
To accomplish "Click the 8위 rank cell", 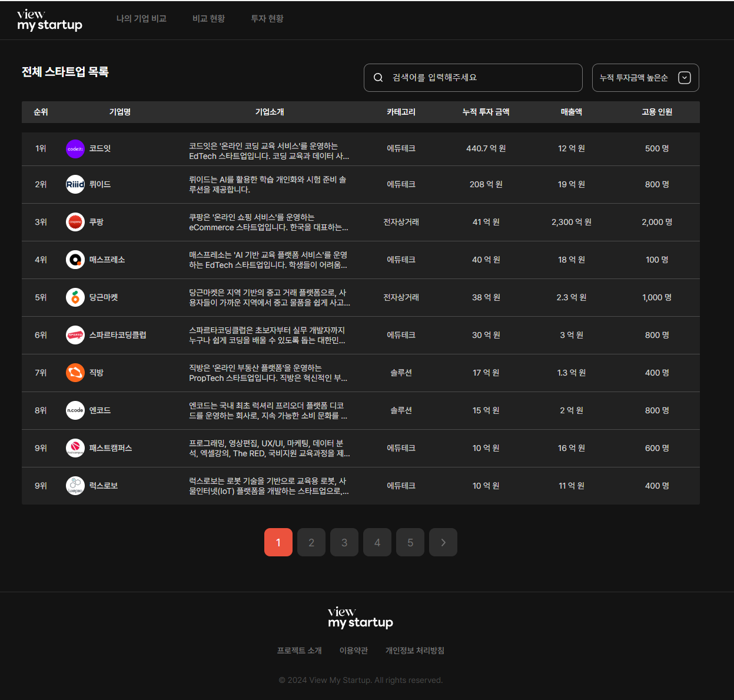I will coord(41,410).
